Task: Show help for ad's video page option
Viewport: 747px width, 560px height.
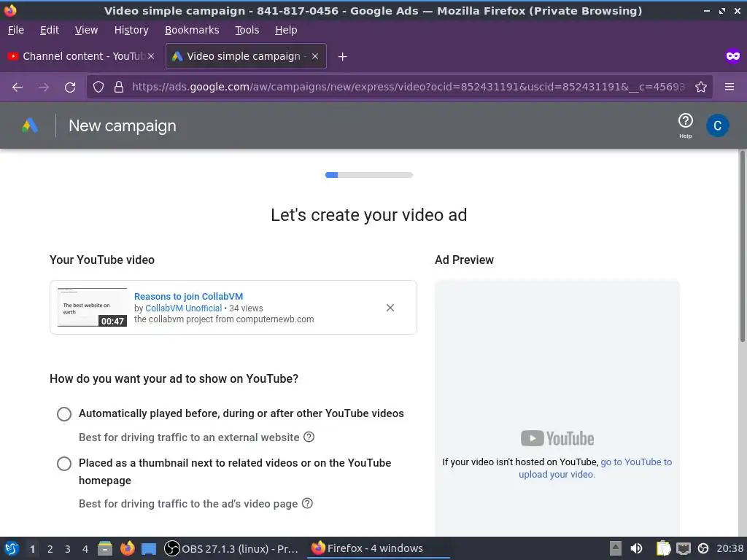Action: coord(307,503)
